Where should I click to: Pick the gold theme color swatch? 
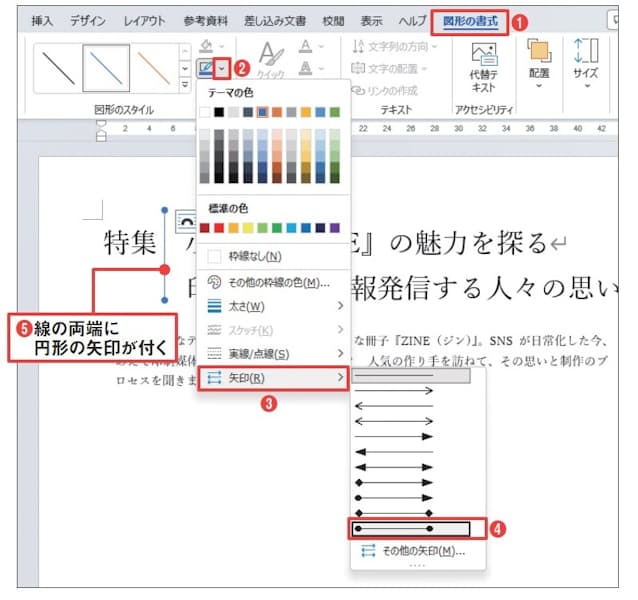[306, 112]
